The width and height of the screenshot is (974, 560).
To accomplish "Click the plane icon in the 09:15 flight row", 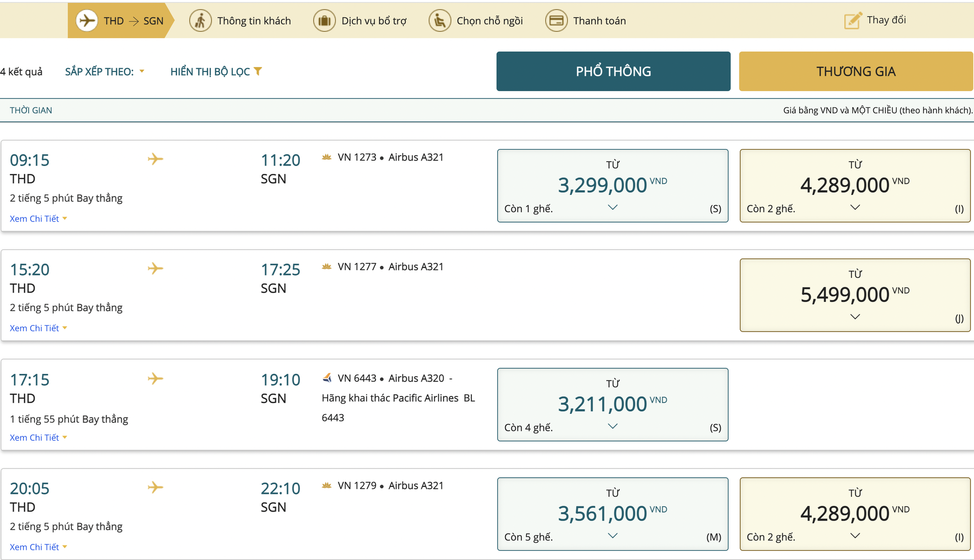I will click(155, 159).
